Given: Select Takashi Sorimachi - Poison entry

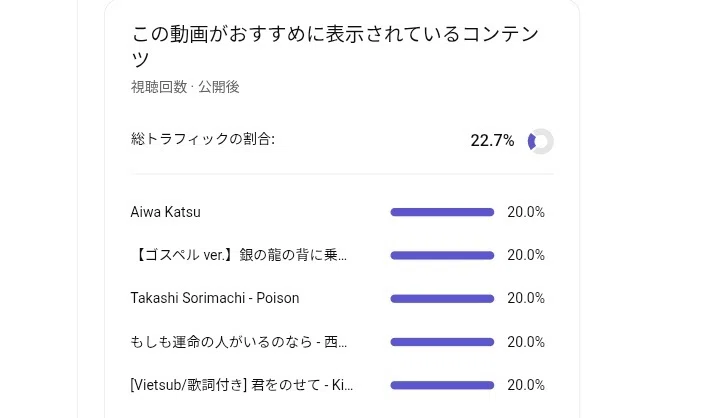Looking at the screenshot, I should pos(215,298).
